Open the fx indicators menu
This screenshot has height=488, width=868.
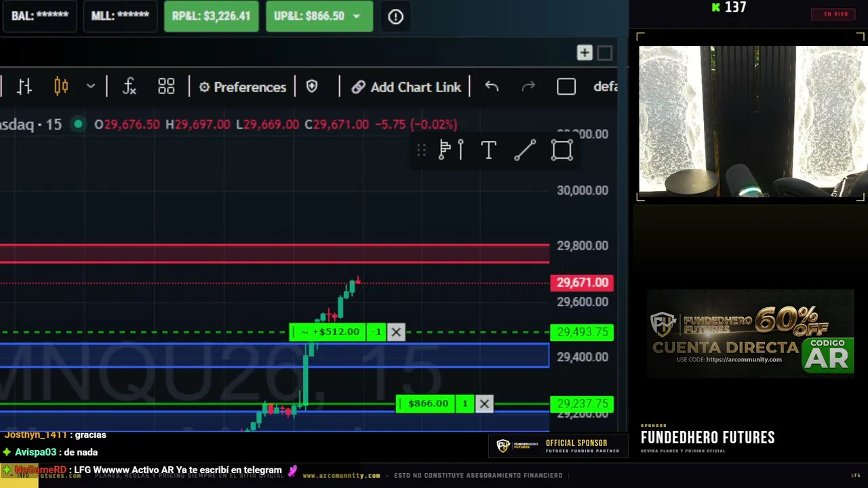[129, 87]
